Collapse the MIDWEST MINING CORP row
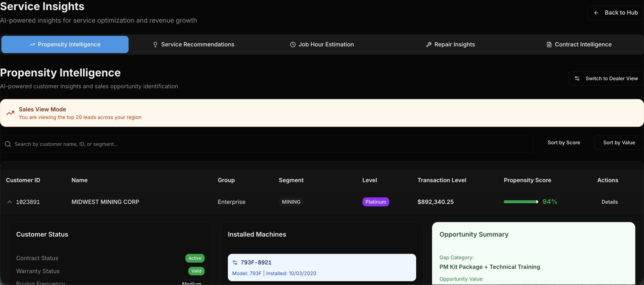The image size is (644, 285). (x=9, y=202)
